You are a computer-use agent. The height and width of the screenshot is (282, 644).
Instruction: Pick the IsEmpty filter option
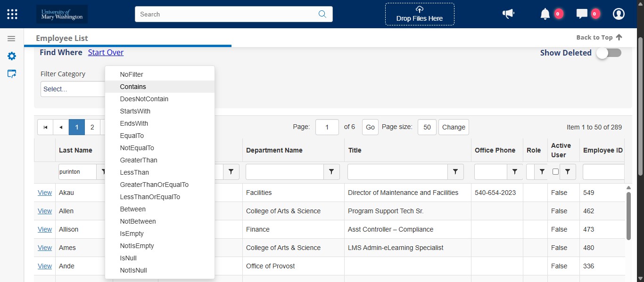click(132, 234)
